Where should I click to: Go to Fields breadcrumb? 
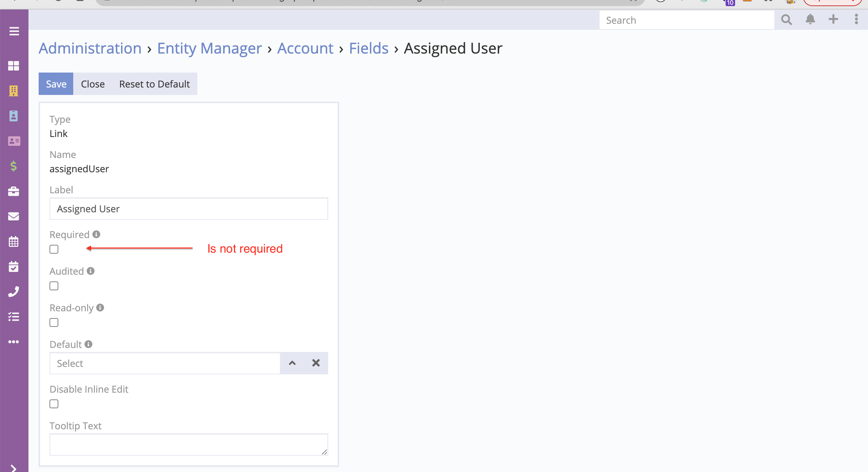369,48
